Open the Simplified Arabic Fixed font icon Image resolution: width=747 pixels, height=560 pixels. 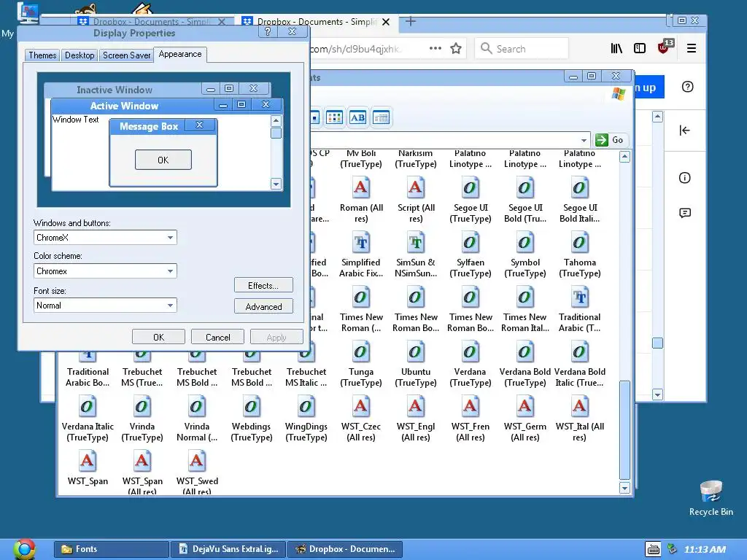[x=360, y=242]
